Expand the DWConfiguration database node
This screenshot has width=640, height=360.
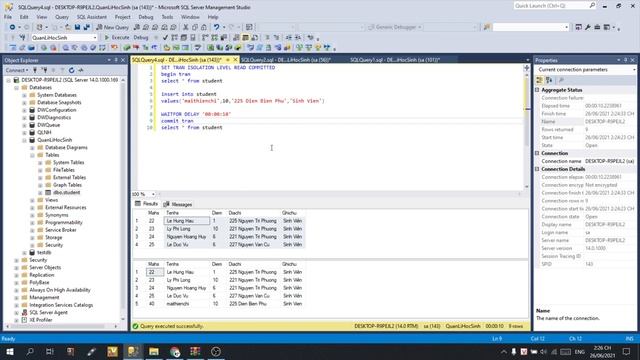(24, 110)
